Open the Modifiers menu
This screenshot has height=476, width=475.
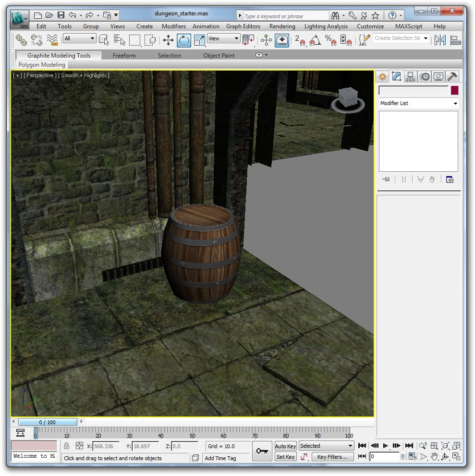(173, 26)
